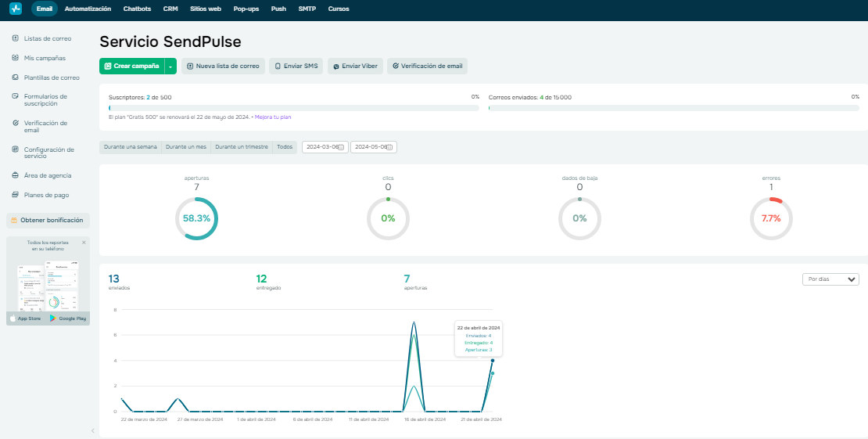Open the App Store download badge

click(x=27, y=318)
